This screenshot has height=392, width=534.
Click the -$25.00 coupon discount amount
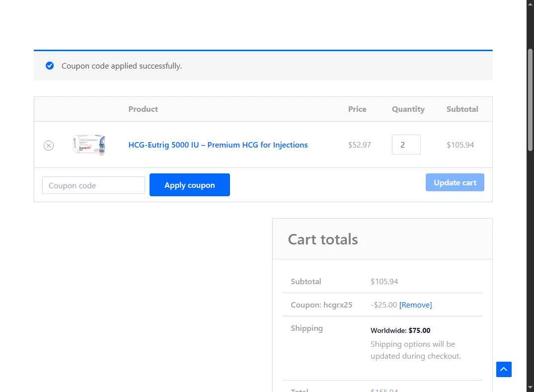point(383,305)
